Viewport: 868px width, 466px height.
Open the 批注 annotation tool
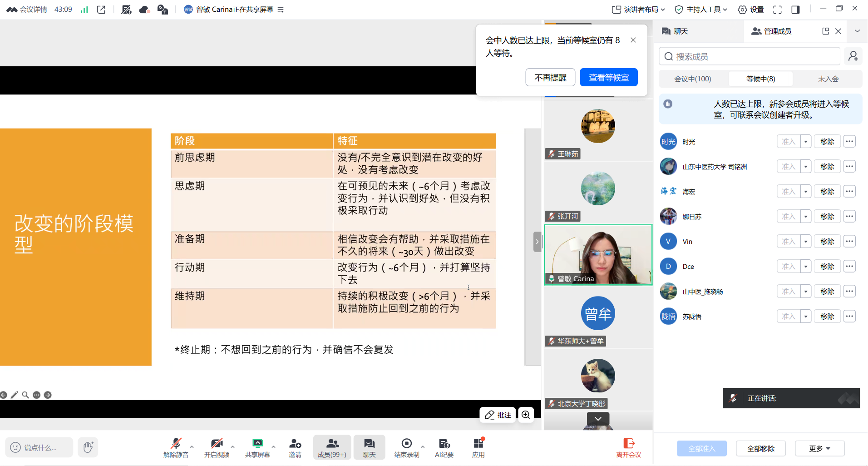pos(498,415)
